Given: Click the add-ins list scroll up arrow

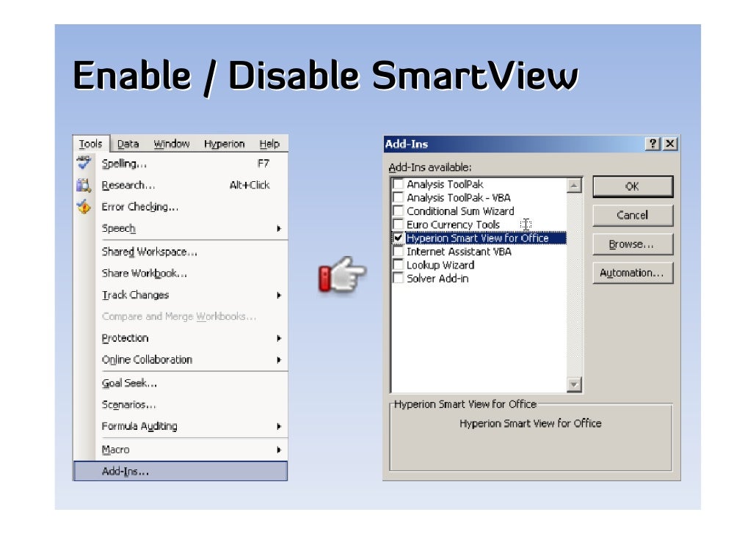Looking at the screenshot, I should tap(574, 186).
